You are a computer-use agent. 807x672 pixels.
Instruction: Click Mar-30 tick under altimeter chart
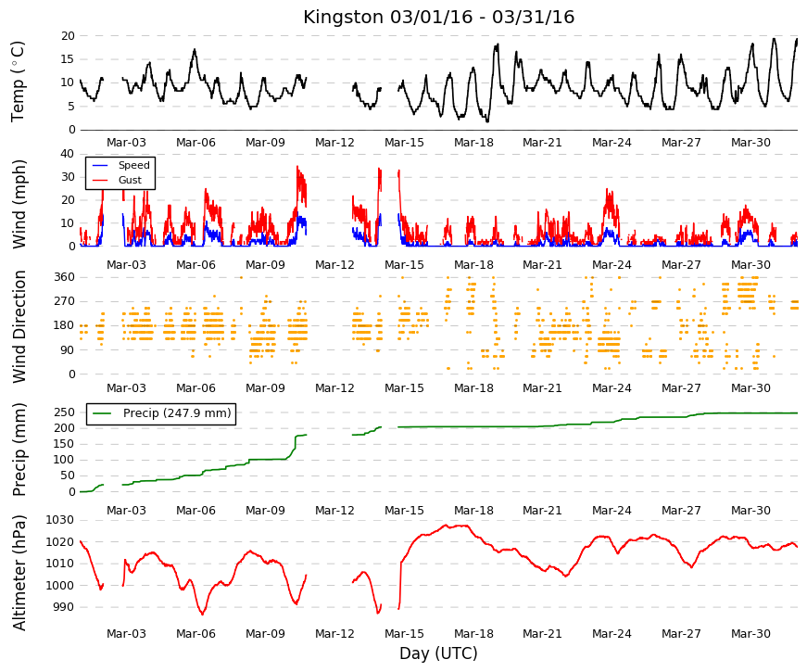point(750,634)
